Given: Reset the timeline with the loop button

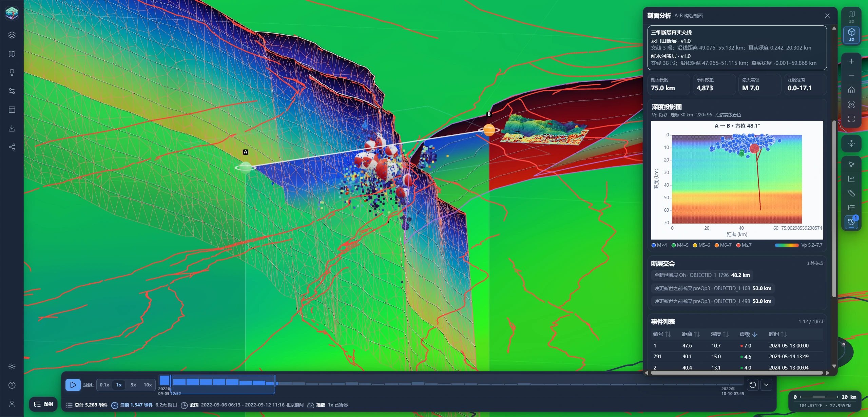Looking at the screenshot, I should [x=753, y=385].
